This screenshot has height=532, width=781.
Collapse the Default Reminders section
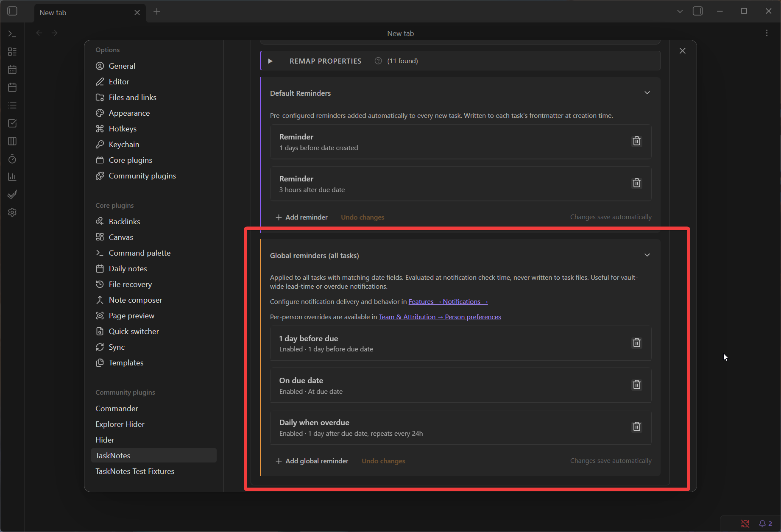pos(647,92)
